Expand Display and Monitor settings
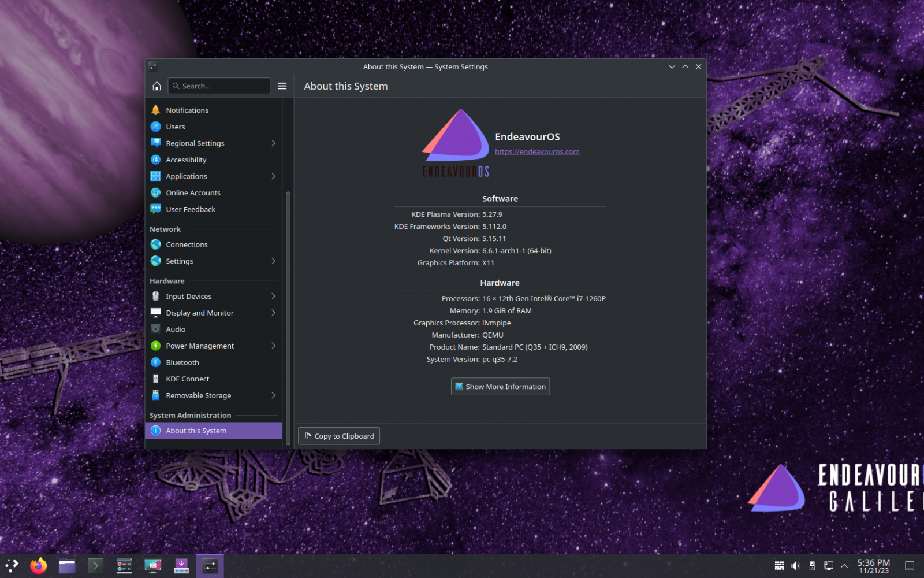The height and width of the screenshot is (578, 924). point(273,313)
